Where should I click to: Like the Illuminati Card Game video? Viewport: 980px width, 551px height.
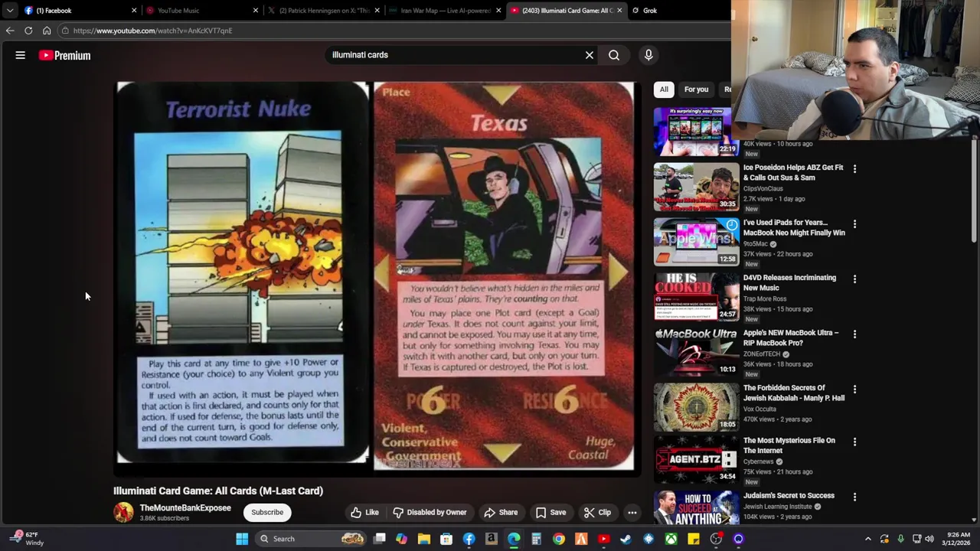(x=364, y=513)
